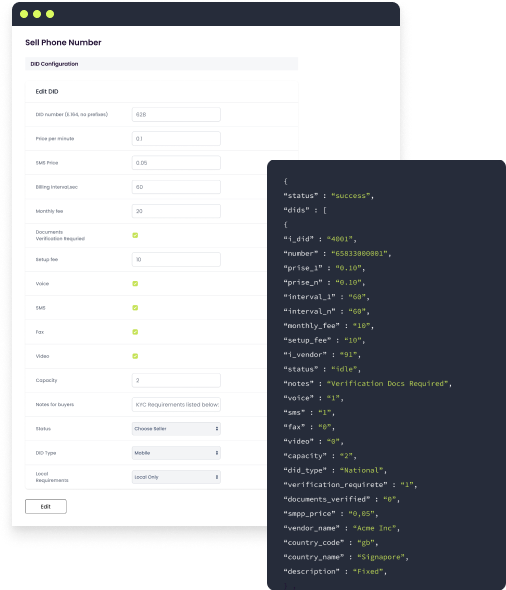
Task: Toggle the Fax checkbox
Action: (135, 332)
